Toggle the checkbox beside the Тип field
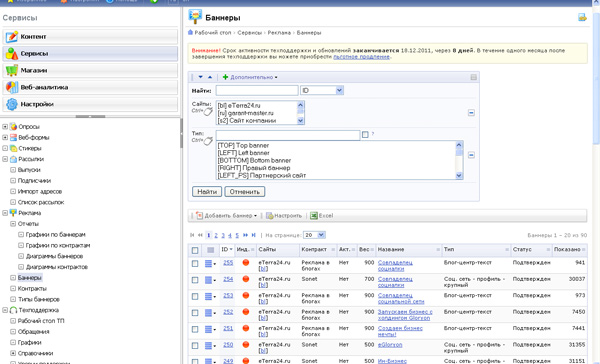The image size is (600, 364). 365,134
